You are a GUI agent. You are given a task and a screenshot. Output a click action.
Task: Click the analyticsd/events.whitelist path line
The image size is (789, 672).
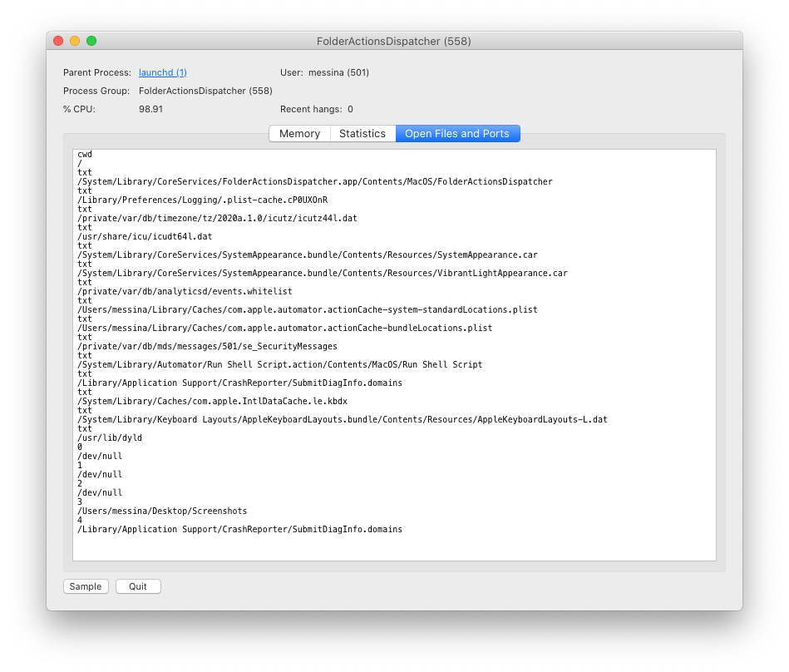[x=185, y=291]
